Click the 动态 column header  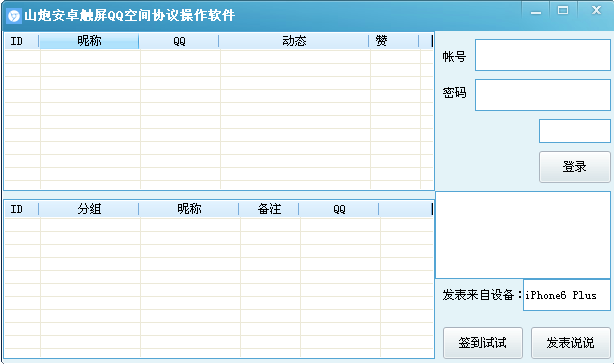(x=294, y=41)
